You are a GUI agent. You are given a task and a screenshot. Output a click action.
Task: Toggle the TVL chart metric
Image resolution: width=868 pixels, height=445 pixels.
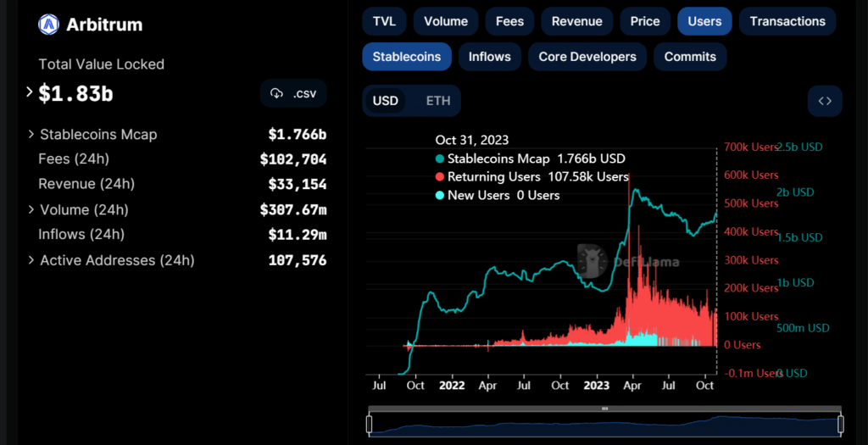point(384,21)
